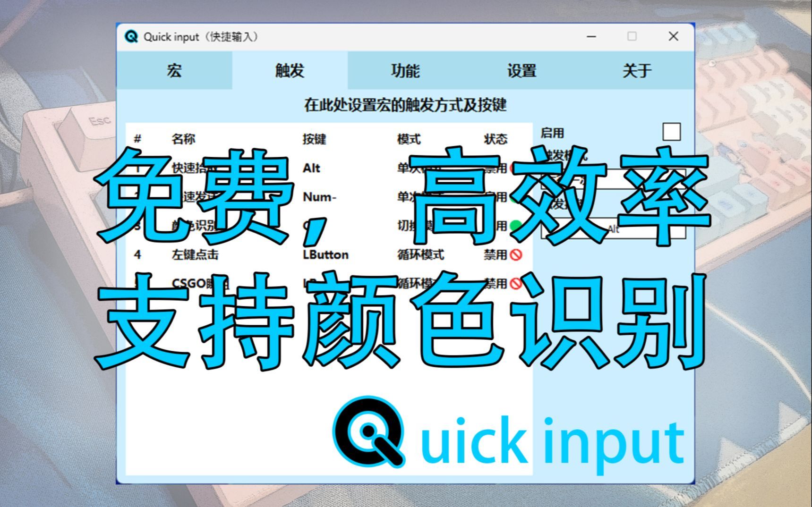Click the 状态 column header
The image size is (812, 507).
coord(495,138)
